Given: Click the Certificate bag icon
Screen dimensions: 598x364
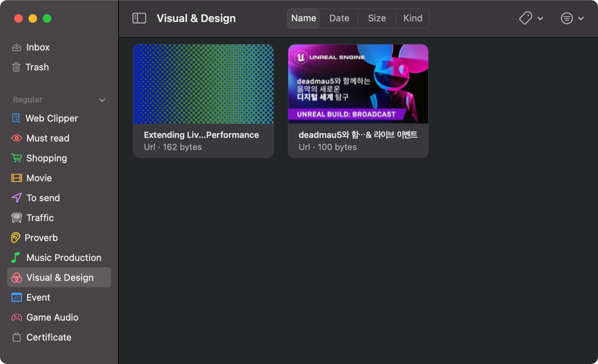Looking at the screenshot, I should pos(17,337).
